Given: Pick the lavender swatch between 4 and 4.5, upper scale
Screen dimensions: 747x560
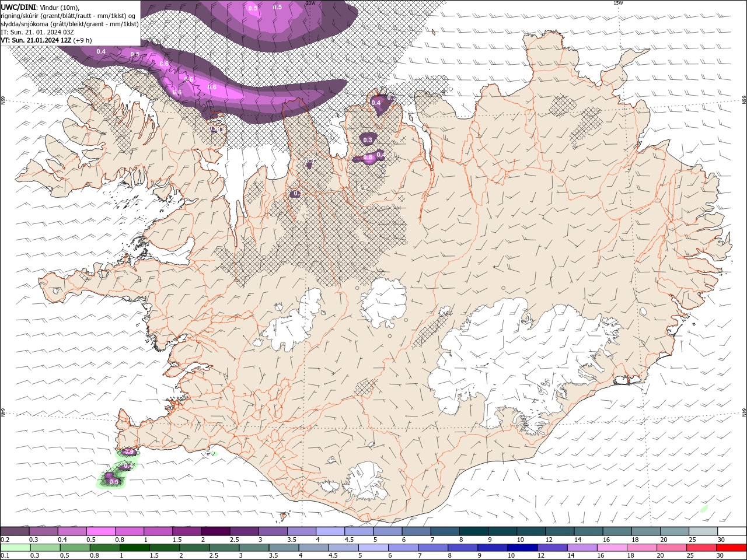Looking at the screenshot, I should (x=330, y=531).
